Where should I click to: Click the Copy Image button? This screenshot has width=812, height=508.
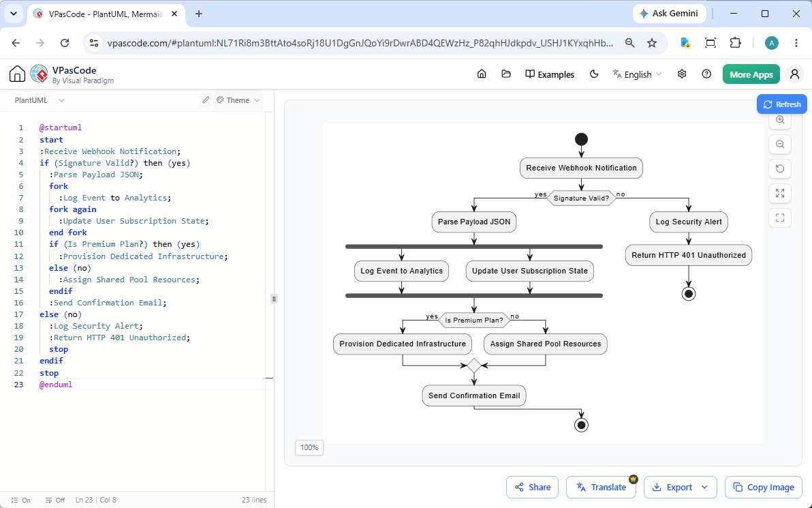(x=764, y=488)
